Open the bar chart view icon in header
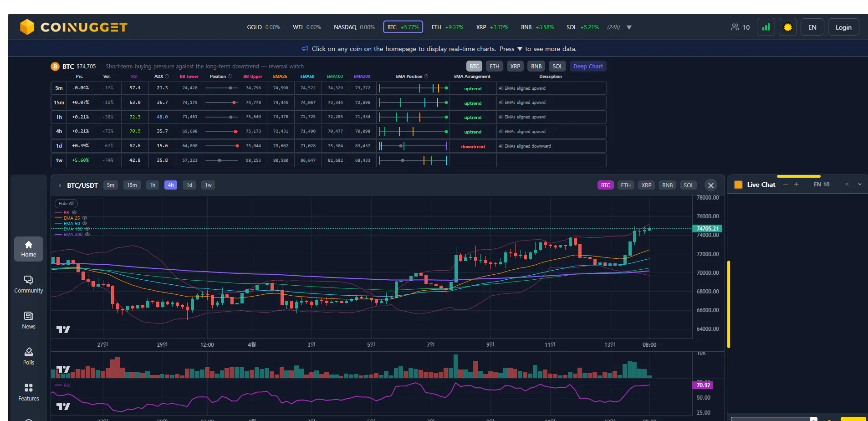This screenshot has height=421, width=868. click(766, 27)
